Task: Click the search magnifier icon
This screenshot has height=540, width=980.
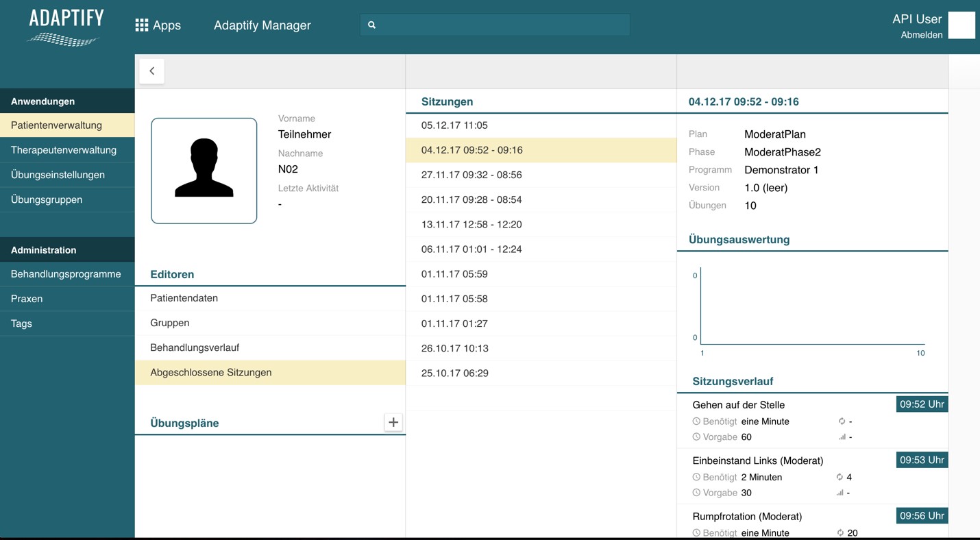Action: click(372, 25)
